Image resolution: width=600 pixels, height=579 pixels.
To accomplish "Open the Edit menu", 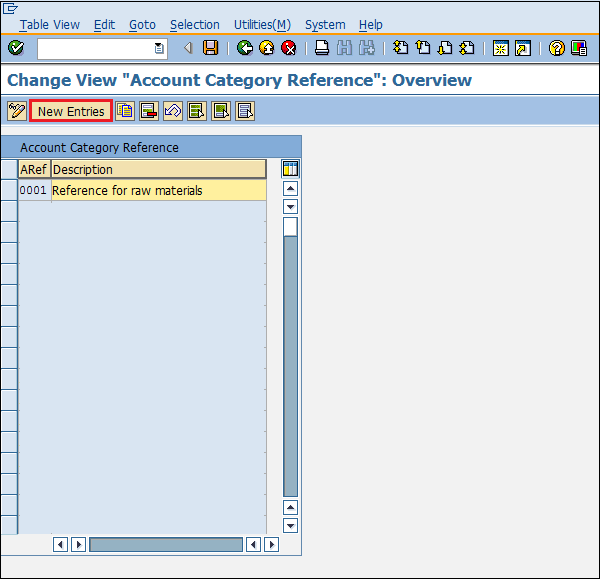I will click(104, 25).
